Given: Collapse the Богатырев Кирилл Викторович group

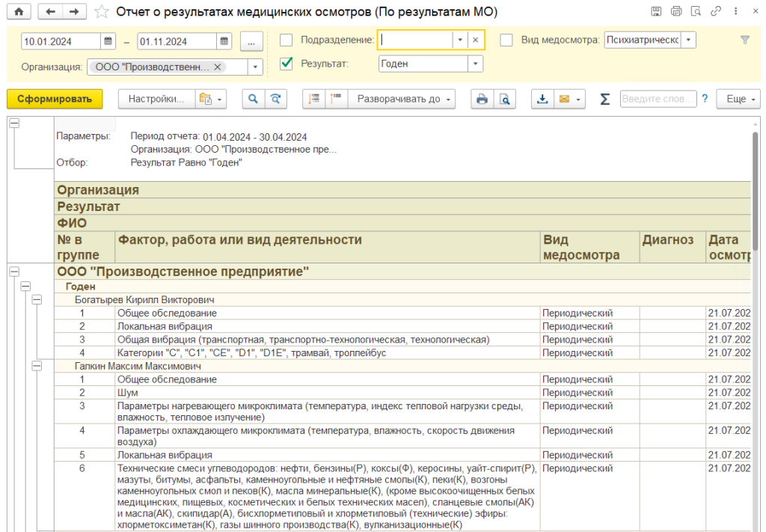Looking at the screenshot, I should pos(37,299).
